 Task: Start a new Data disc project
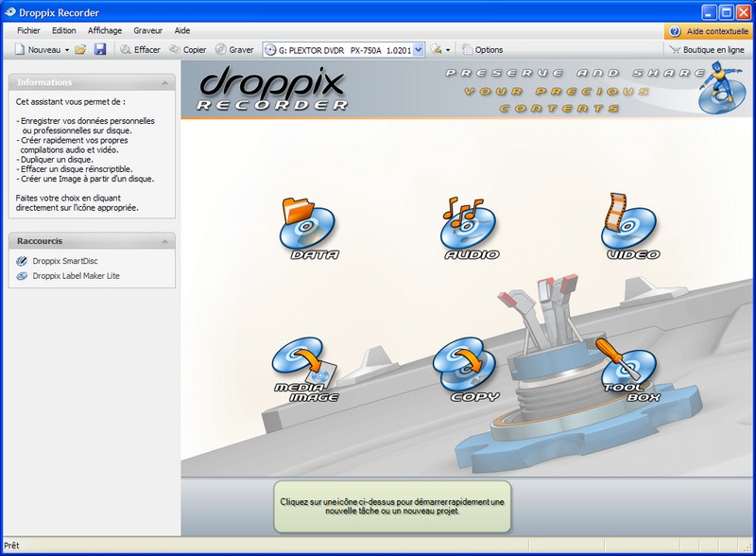click(x=309, y=228)
